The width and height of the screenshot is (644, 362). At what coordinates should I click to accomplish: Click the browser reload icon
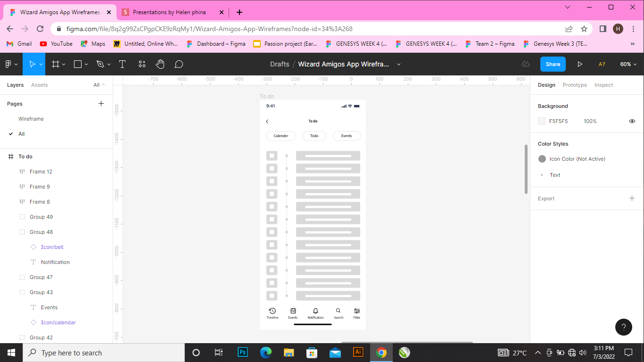pyautogui.click(x=40, y=29)
